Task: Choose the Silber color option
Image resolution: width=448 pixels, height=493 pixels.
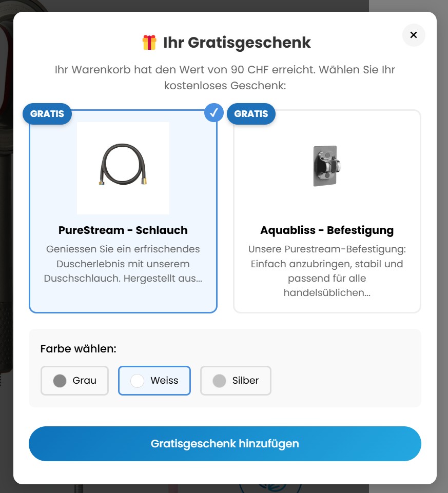Action: coord(236,381)
